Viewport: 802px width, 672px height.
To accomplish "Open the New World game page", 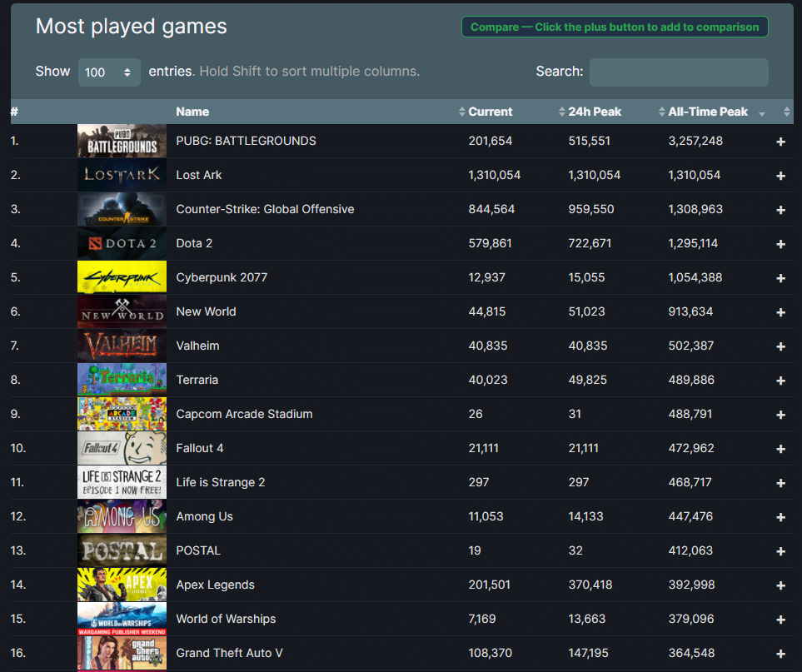I will pyautogui.click(x=206, y=311).
